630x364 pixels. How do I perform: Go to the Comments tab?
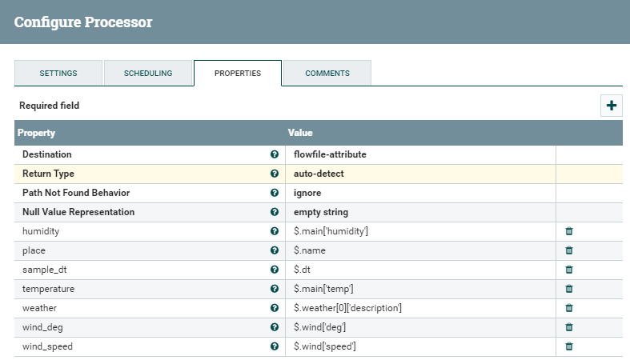tap(327, 73)
